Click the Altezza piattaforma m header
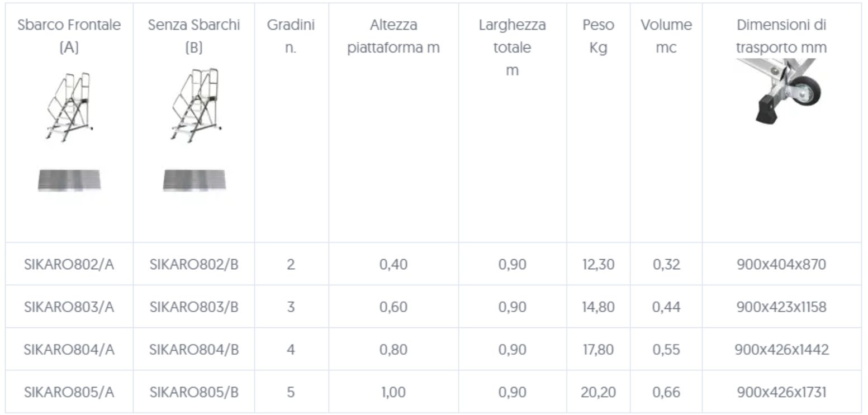This screenshot has height=415, width=868. pyautogui.click(x=393, y=36)
